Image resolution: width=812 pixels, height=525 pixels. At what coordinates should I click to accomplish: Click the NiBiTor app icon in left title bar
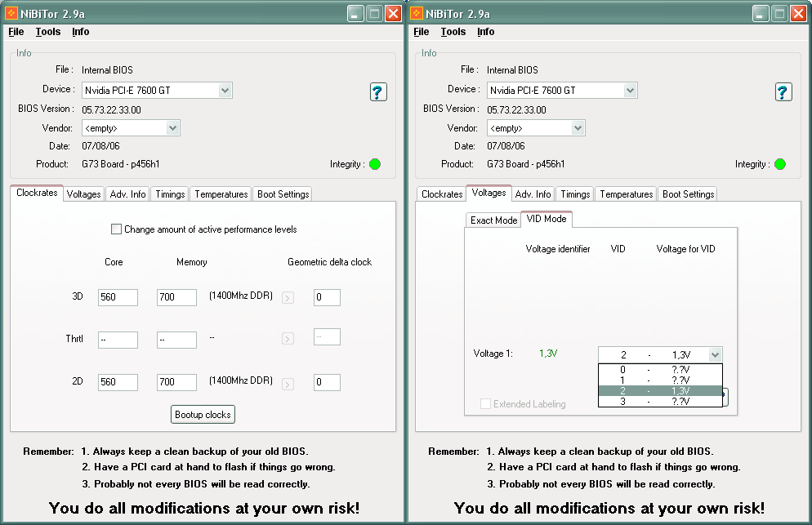pos(11,13)
